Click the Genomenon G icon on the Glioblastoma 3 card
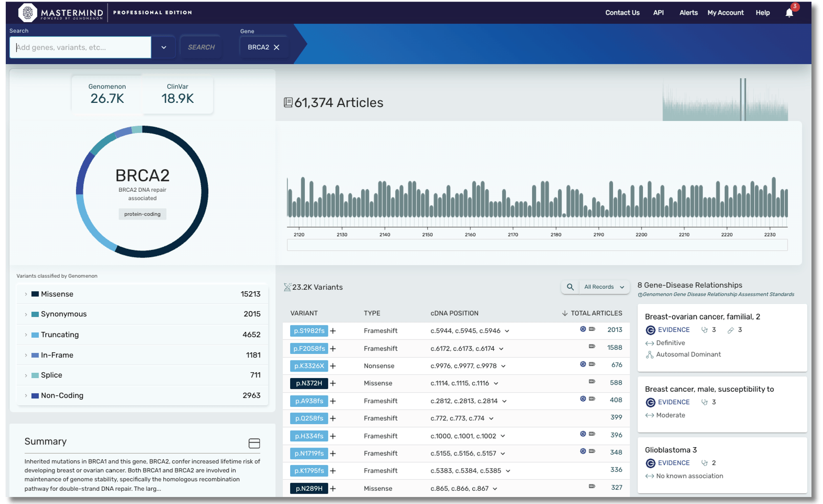Viewport: 823px width, 504px height. [650, 463]
